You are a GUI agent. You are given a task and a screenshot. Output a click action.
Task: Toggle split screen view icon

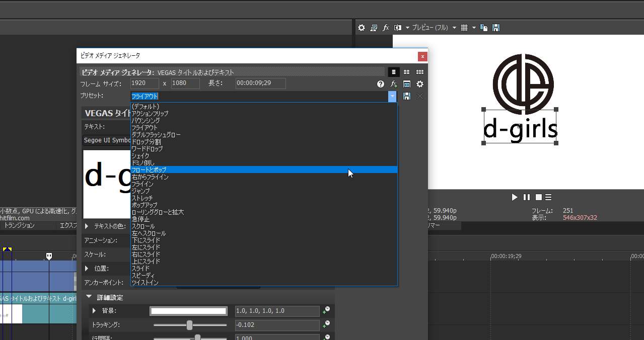tap(398, 28)
